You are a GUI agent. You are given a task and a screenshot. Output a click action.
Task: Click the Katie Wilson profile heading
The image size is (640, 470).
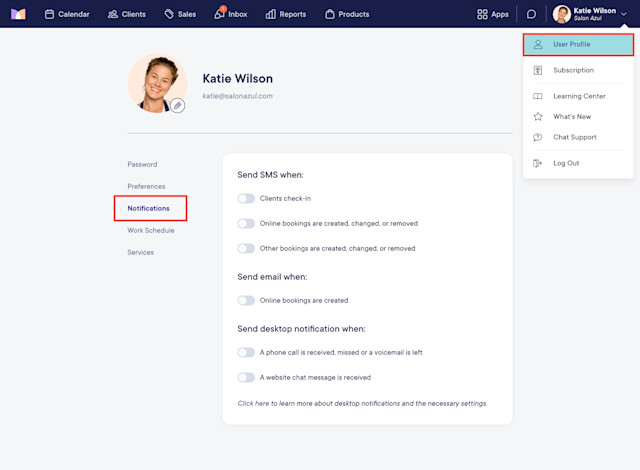(x=238, y=78)
